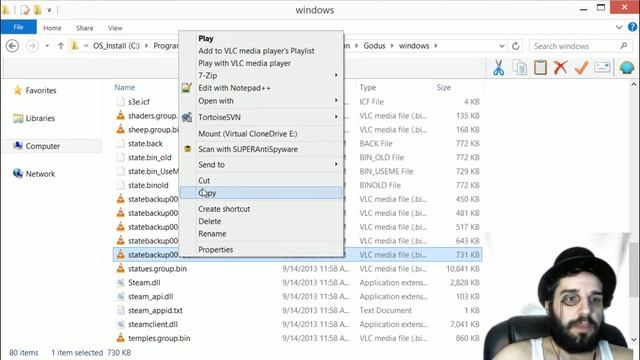The image size is (640, 360).
Task: Open the File ribbon tab
Action: tap(18, 27)
